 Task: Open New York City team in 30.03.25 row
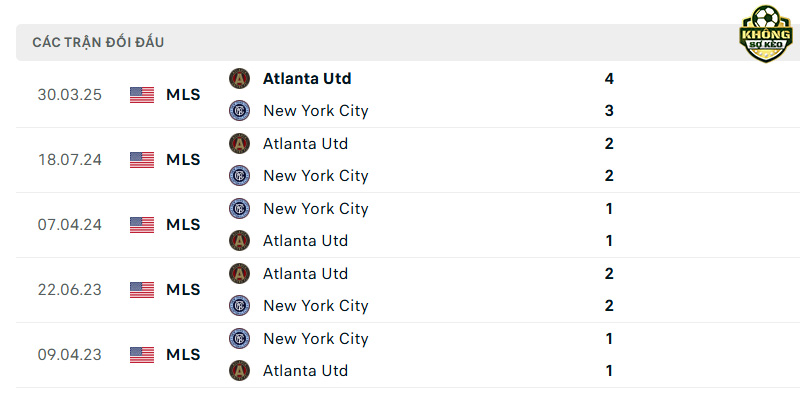click(316, 111)
